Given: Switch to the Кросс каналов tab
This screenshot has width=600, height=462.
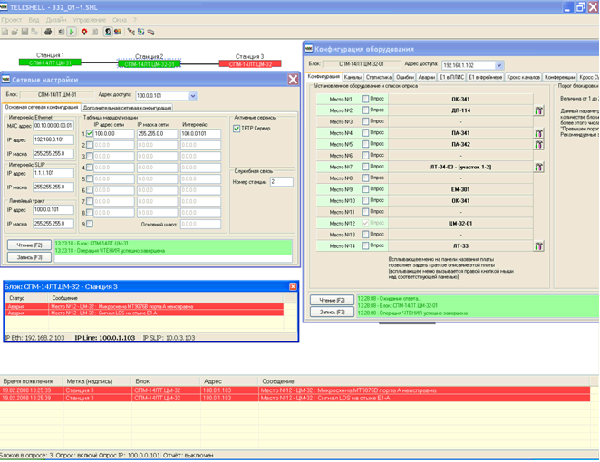Looking at the screenshot, I should [x=523, y=77].
